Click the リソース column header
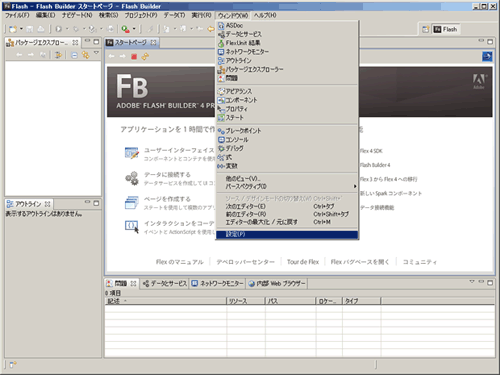Image resolution: width=500 pixels, height=375 pixels. coord(246,301)
